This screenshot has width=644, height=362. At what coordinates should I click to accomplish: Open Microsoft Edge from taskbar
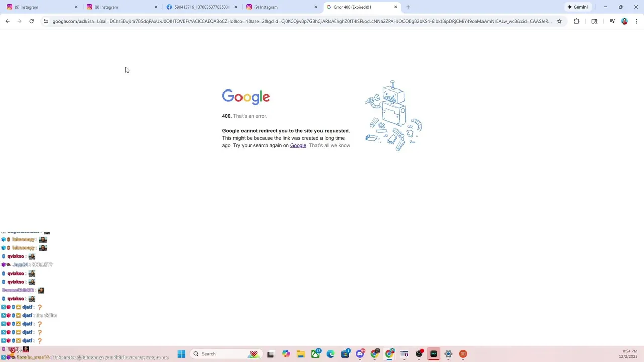pos(330,354)
